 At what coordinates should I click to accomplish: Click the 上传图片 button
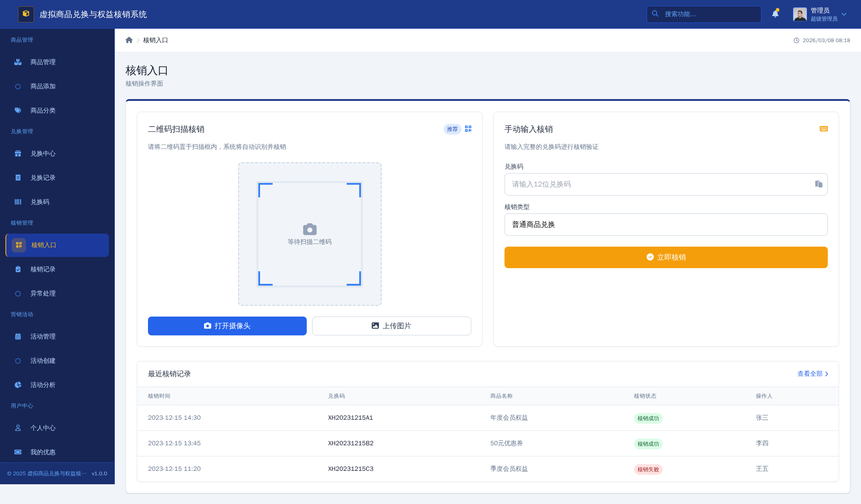(391, 326)
